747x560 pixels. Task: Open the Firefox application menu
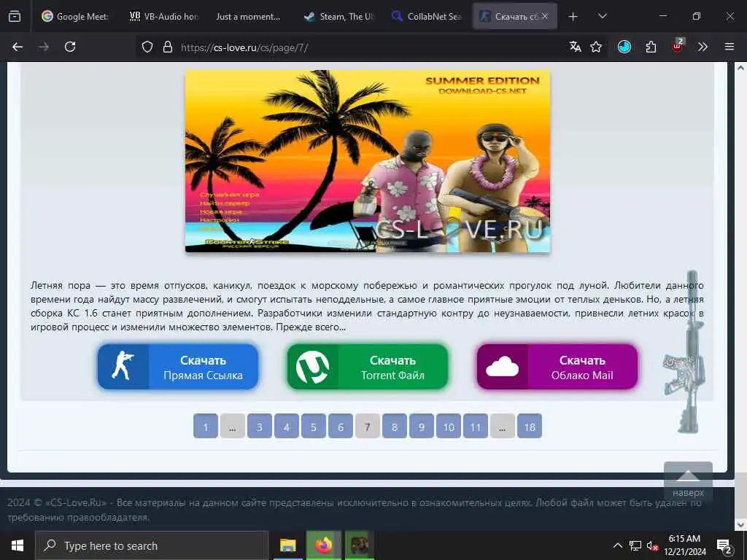(729, 47)
